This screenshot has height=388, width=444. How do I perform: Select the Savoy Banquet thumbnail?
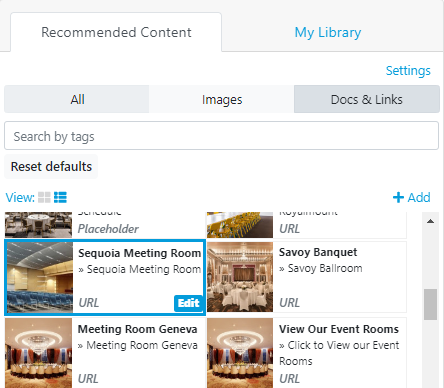[x=240, y=277]
